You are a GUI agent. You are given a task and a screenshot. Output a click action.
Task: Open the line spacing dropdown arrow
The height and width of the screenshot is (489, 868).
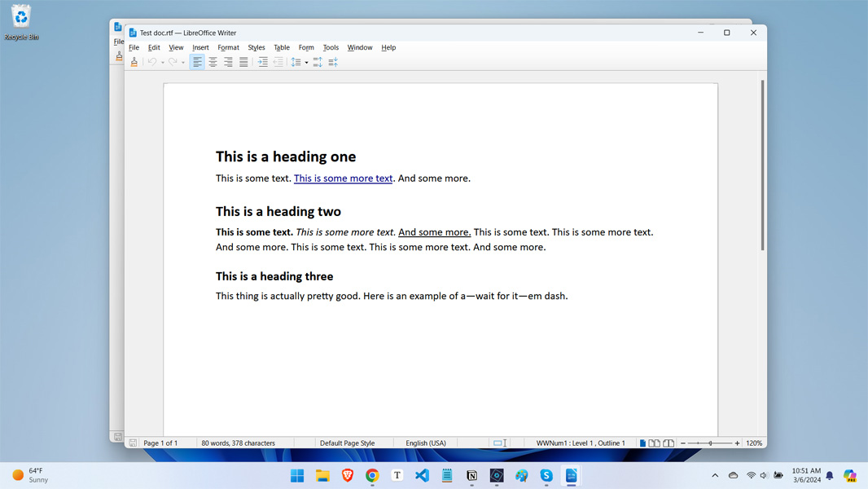pos(306,63)
